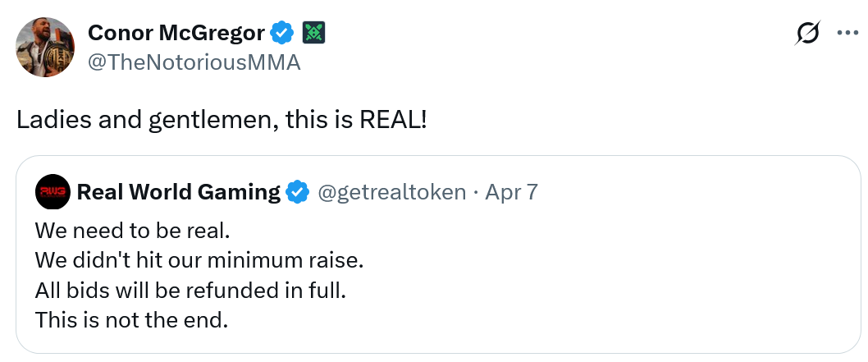Viewport: 868px width, 362px height.
Task: Visit the @TheNotoriousMMA handle
Action: 194,62
